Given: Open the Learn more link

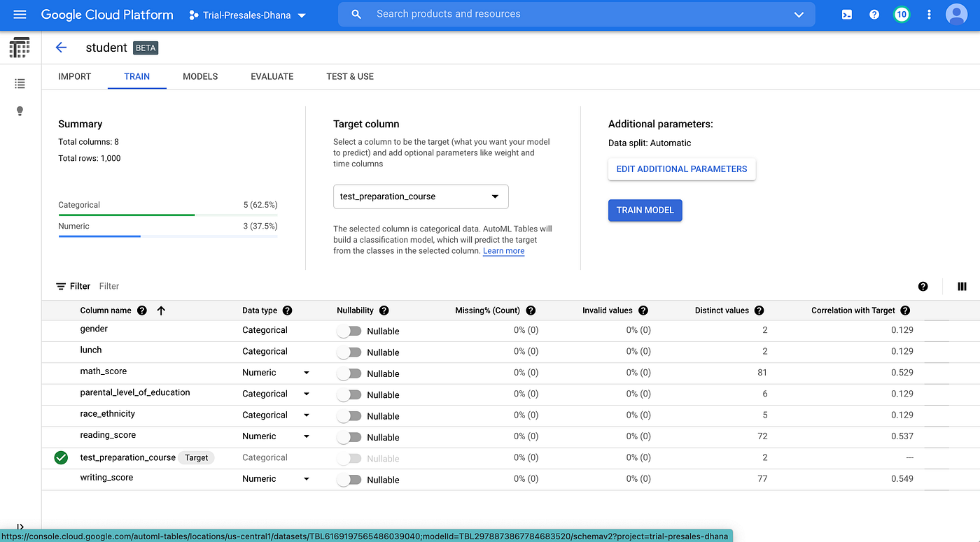Looking at the screenshot, I should [503, 250].
